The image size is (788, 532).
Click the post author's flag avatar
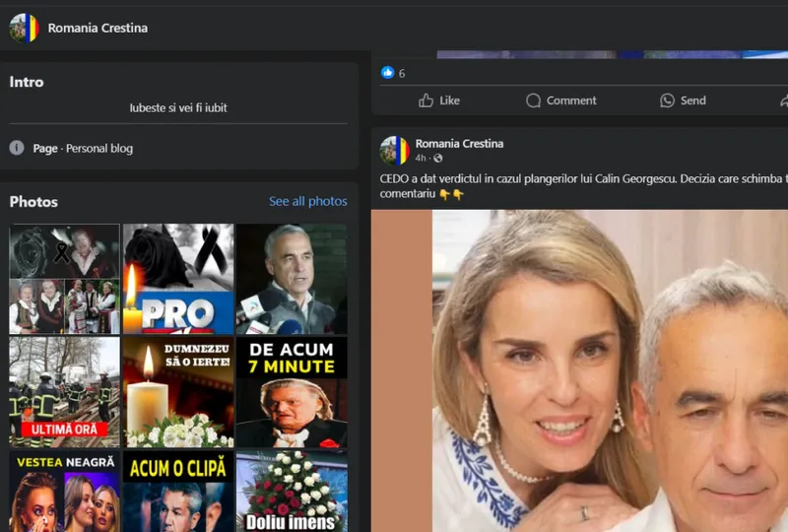pos(394,150)
